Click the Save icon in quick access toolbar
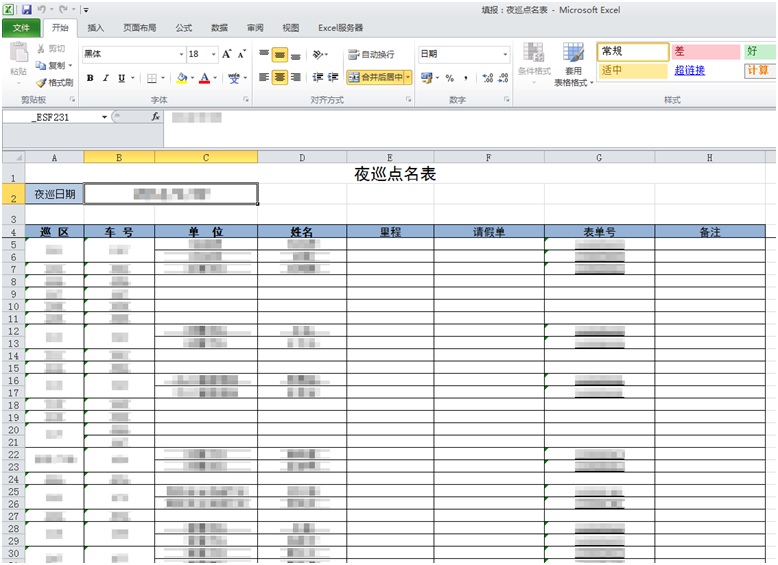778x565 pixels. coord(26,9)
